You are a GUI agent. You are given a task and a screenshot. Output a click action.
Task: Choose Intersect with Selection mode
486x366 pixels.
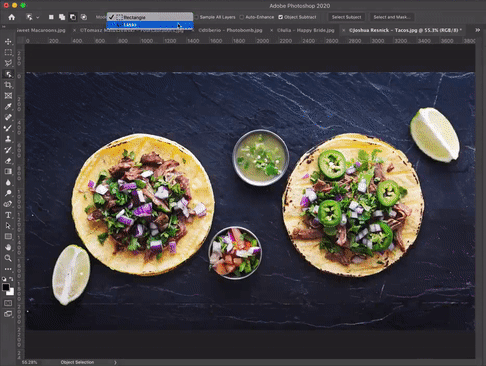point(84,17)
